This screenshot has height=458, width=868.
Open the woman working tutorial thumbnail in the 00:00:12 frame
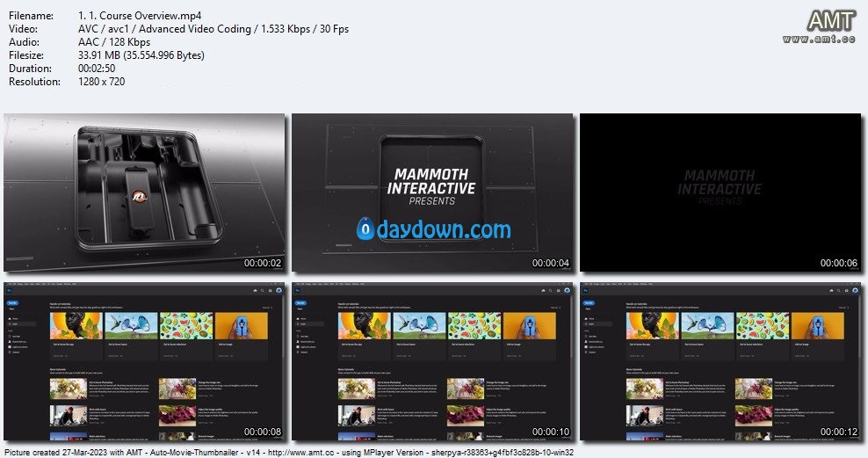click(x=644, y=415)
